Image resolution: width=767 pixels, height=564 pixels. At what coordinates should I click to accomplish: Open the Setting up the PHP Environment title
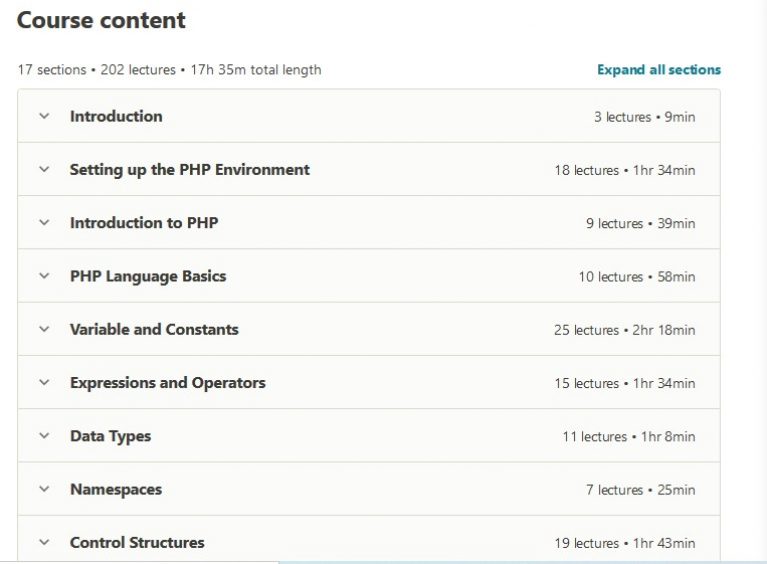pos(190,170)
